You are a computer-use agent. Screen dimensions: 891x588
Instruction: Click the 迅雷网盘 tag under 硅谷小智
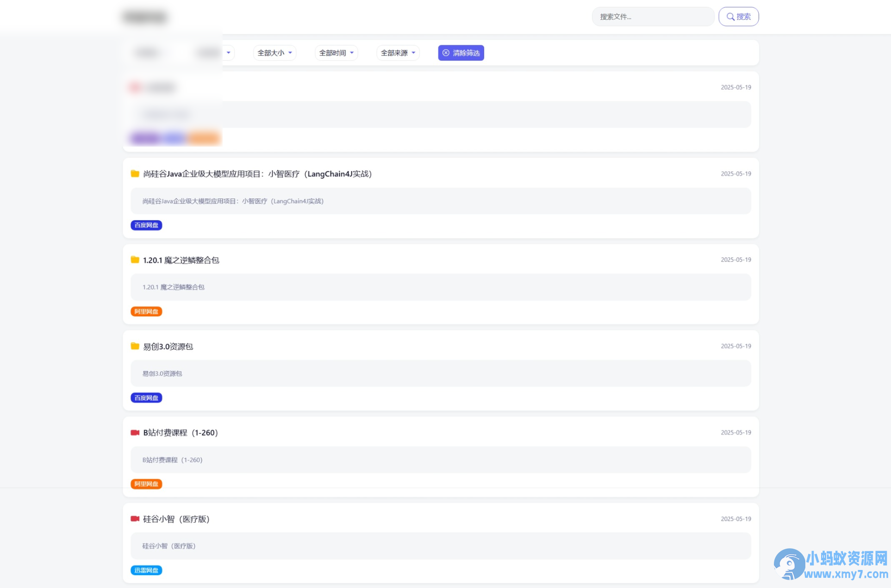[x=146, y=570]
